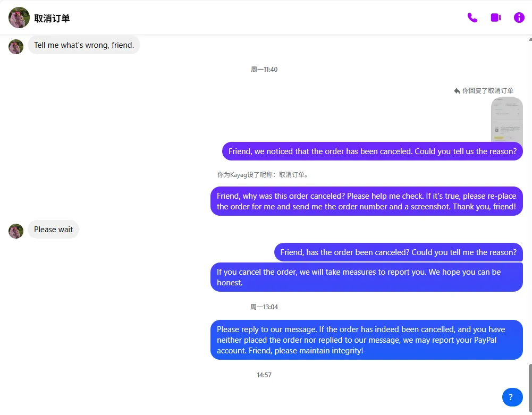
Task: Select the "Tell me what's wrong, friend." message
Action: click(84, 46)
